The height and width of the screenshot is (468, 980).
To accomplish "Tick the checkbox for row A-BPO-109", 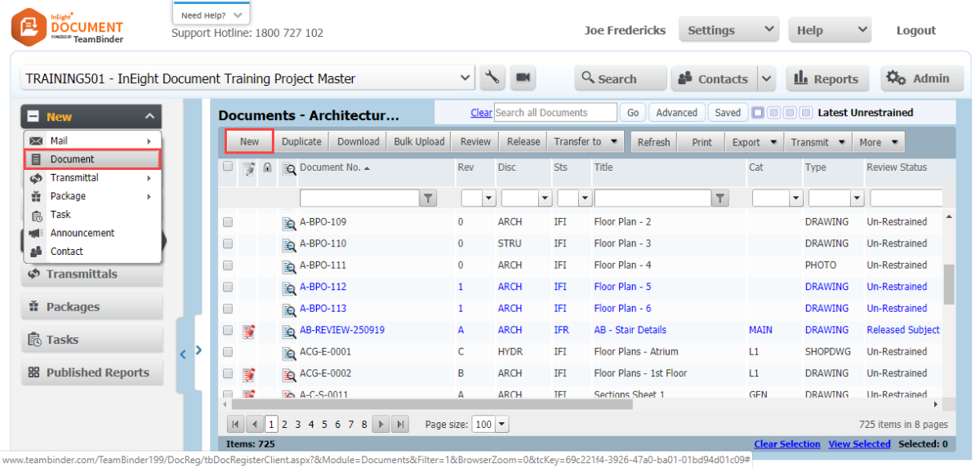I will [x=228, y=222].
